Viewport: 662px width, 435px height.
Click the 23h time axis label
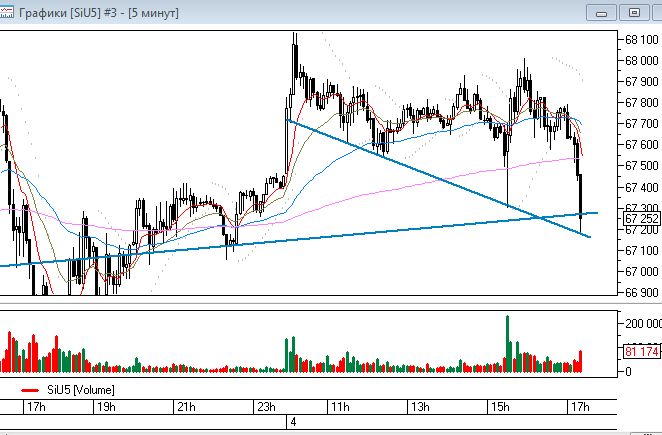pos(266,407)
